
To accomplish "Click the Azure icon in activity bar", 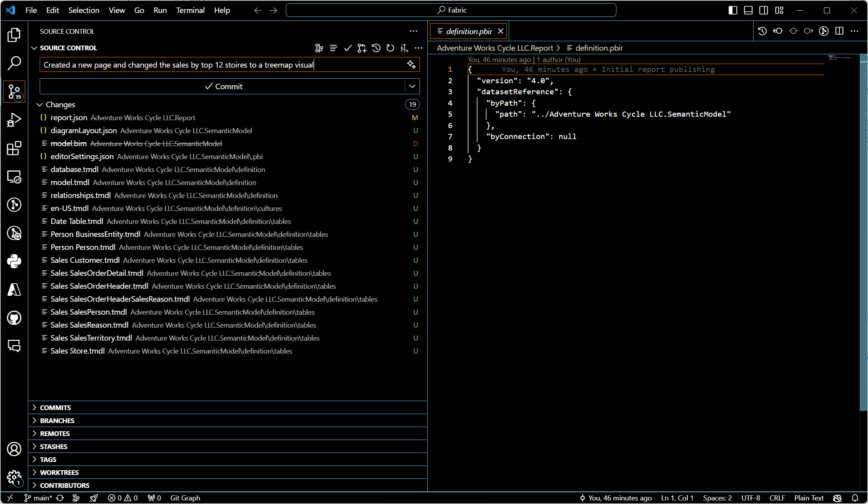I will click(x=14, y=290).
